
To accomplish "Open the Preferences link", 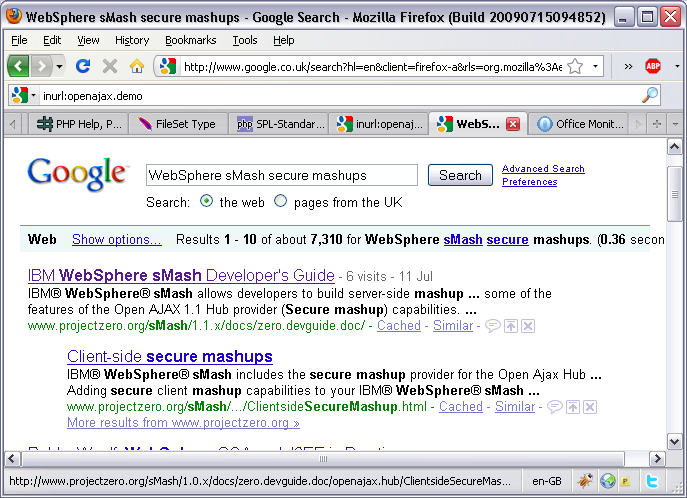I will (x=529, y=182).
